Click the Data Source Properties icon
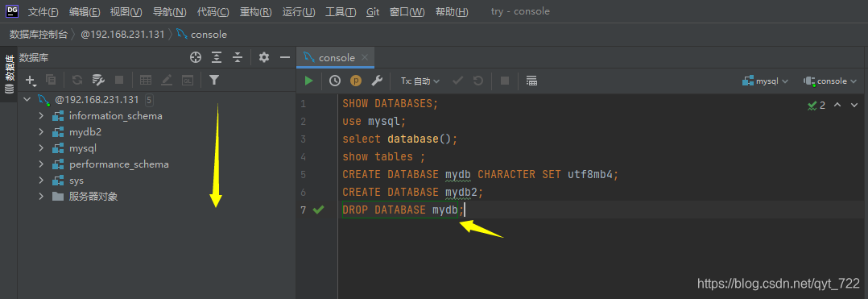This screenshot has width=868, height=299. pyautogui.click(x=98, y=81)
